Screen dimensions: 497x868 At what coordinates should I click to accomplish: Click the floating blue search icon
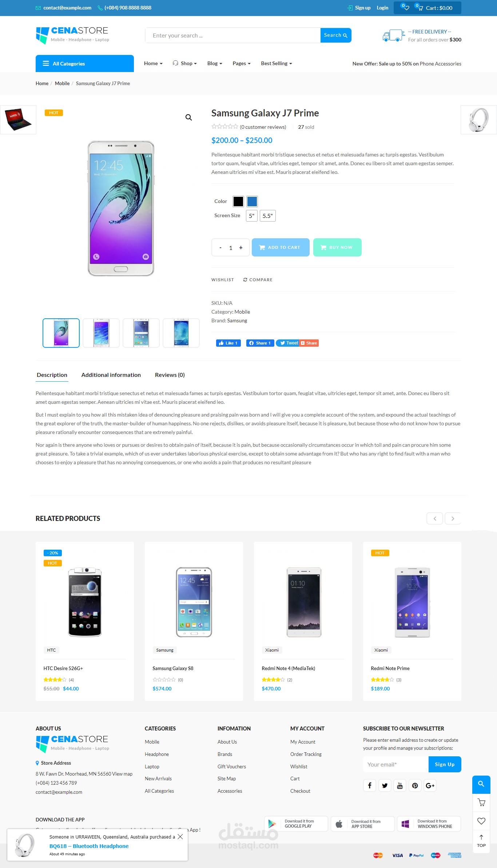(481, 784)
